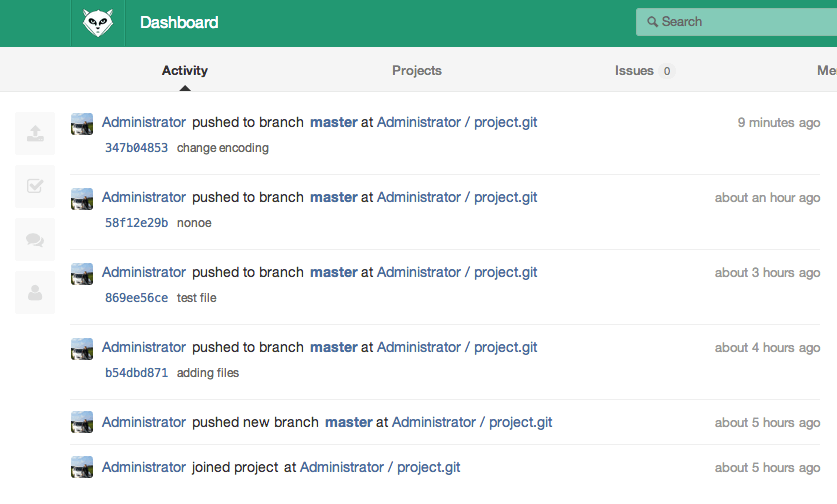The image size is (837, 504).
Task: Toggle the merge events checkmark filter icon
Action: pyautogui.click(x=35, y=186)
